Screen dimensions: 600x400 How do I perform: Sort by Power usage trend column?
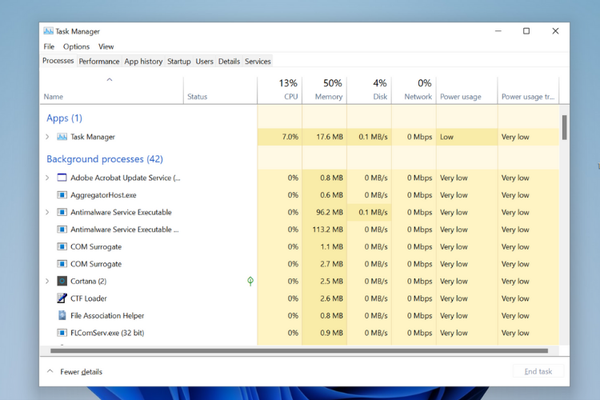tap(528, 90)
